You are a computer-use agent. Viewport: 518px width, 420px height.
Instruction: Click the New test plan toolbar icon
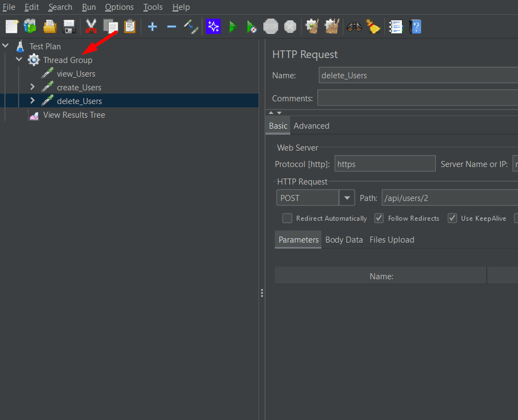11,26
